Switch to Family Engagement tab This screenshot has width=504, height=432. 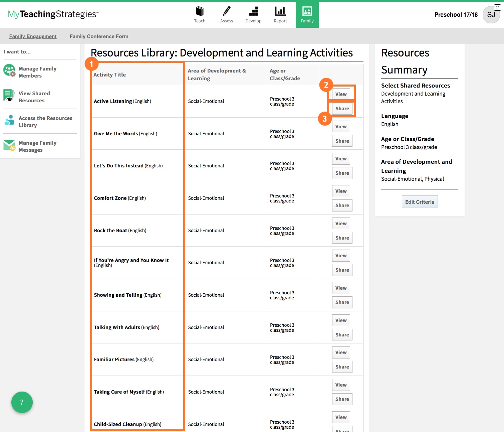click(x=33, y=36)
